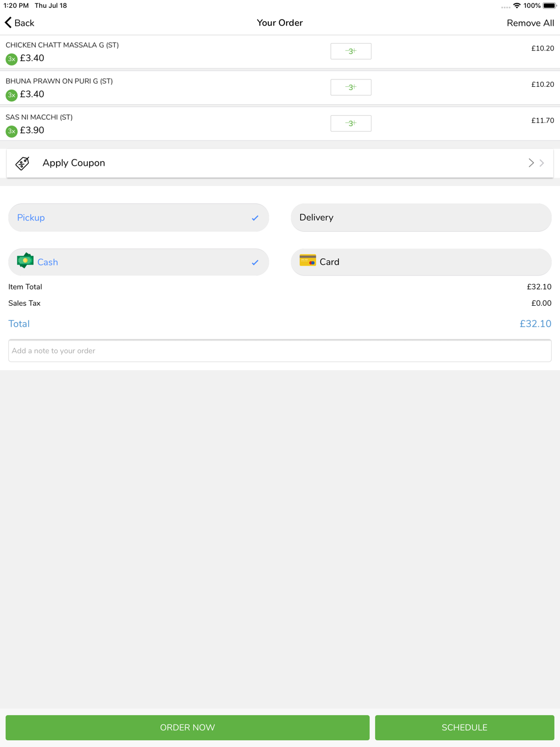Image resolution: width=560 pixels, height=747 pixels.
Task: Tap the 3x badge on Sas Ni Macchi
Action: 11,131
